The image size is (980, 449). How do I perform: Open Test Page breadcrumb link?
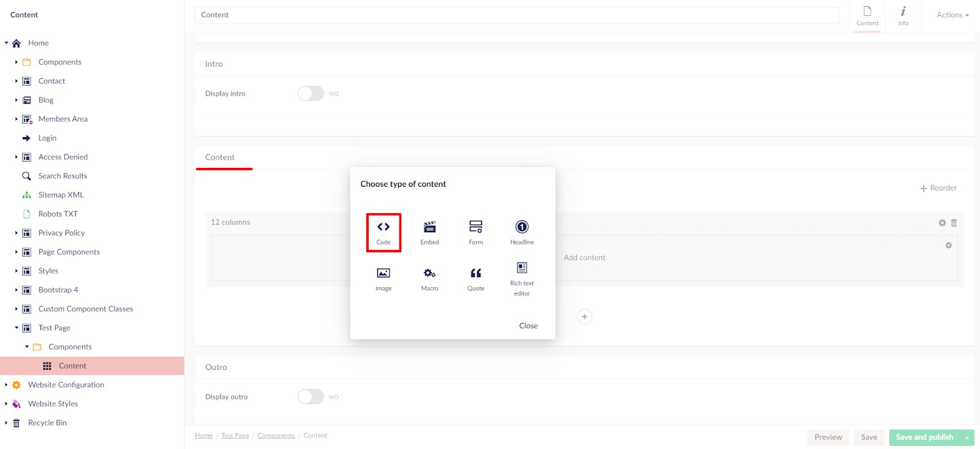[x=235, y=436]
